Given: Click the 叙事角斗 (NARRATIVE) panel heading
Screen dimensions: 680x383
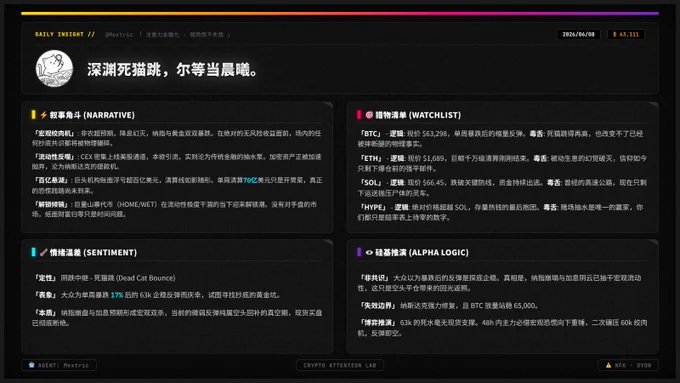Looking at the screenshot, I should click(92, 115).
